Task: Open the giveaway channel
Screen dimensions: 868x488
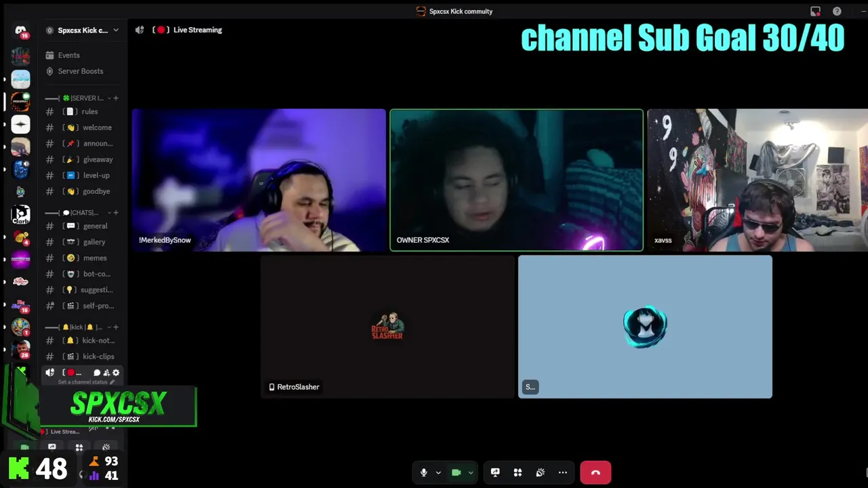Action: coord(82,159)
